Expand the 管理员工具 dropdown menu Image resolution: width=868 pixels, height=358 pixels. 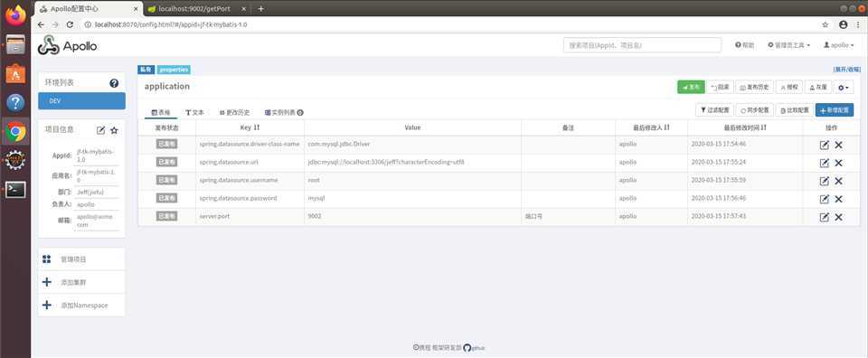(x=788, y=45)
